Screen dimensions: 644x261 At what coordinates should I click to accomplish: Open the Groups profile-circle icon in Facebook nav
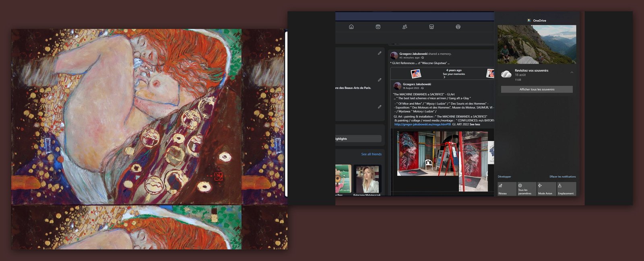458,27
